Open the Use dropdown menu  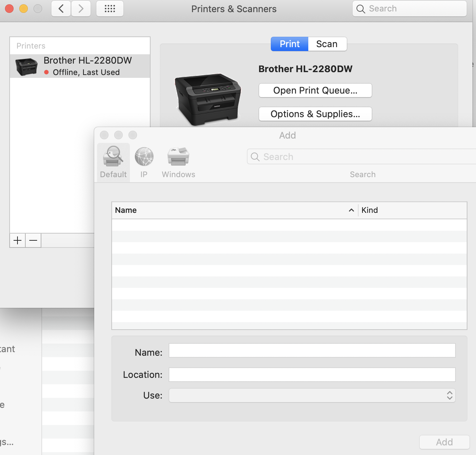312,395
